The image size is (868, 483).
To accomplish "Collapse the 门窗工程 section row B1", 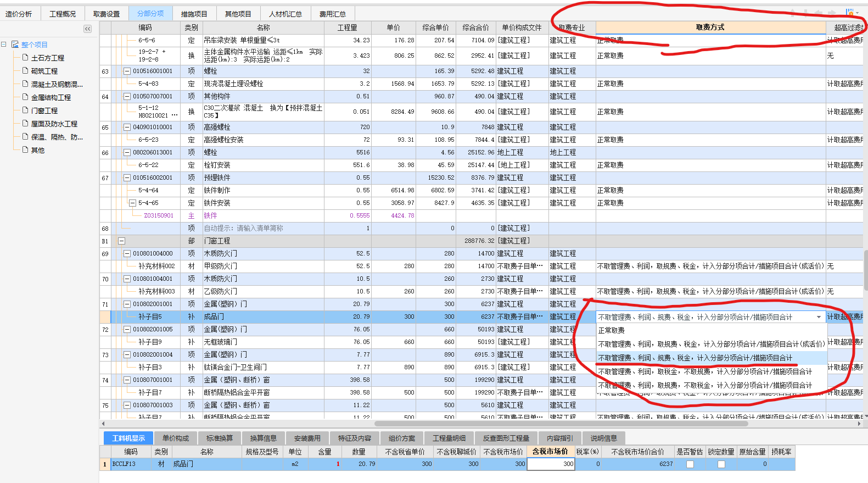I will [x=121, y=241].
